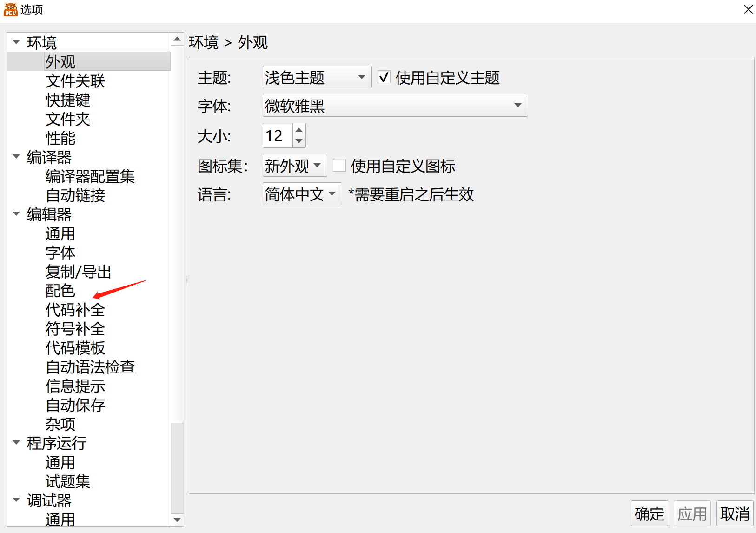Screen dimensions: 756x533
Task: Toggle the 使用自定义图标 checkbox
Action: (x=339, y=165)
